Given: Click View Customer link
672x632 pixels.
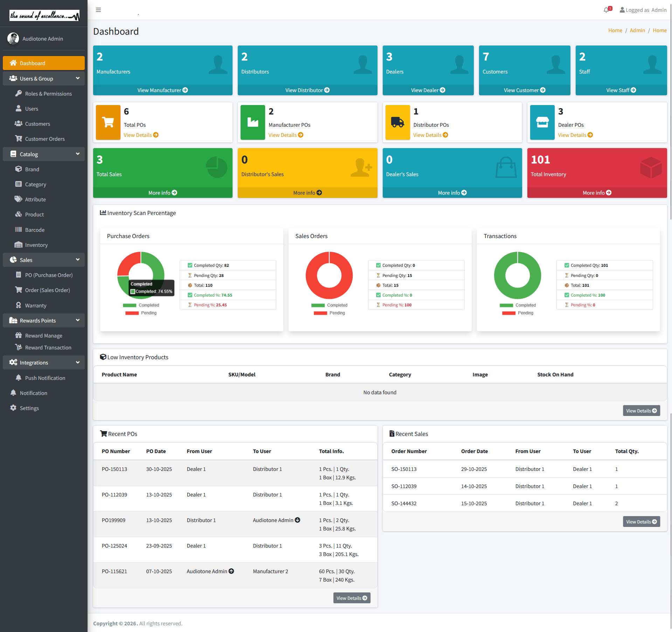Looking at the screenshot, I should (525, 90).
